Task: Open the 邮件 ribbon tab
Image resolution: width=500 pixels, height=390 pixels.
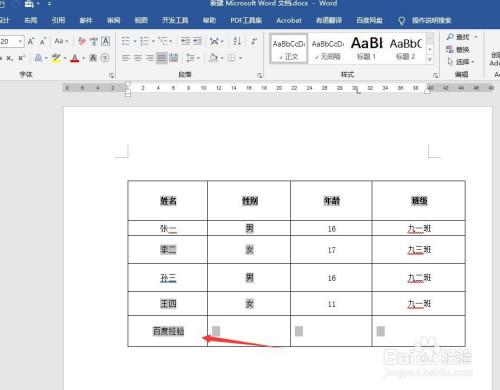Action: click(x=86, y=20)
